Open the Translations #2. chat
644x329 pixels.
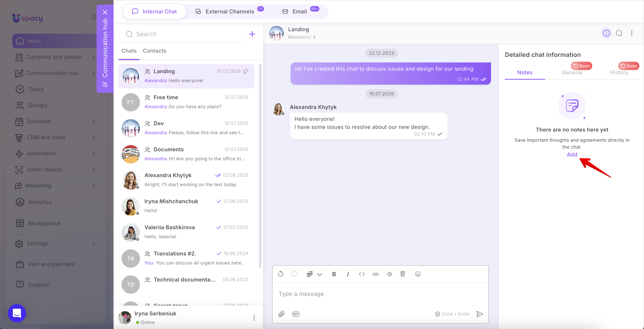(186, 258)
